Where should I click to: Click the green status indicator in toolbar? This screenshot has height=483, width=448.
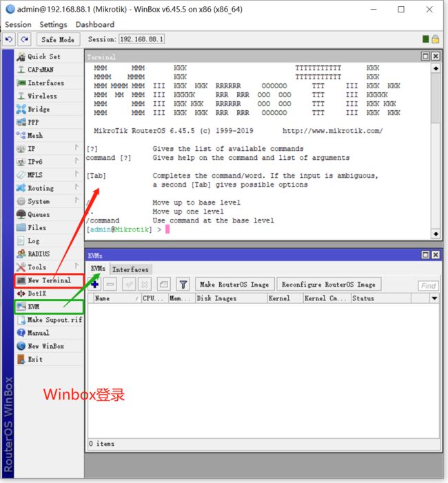pos(426,39)
